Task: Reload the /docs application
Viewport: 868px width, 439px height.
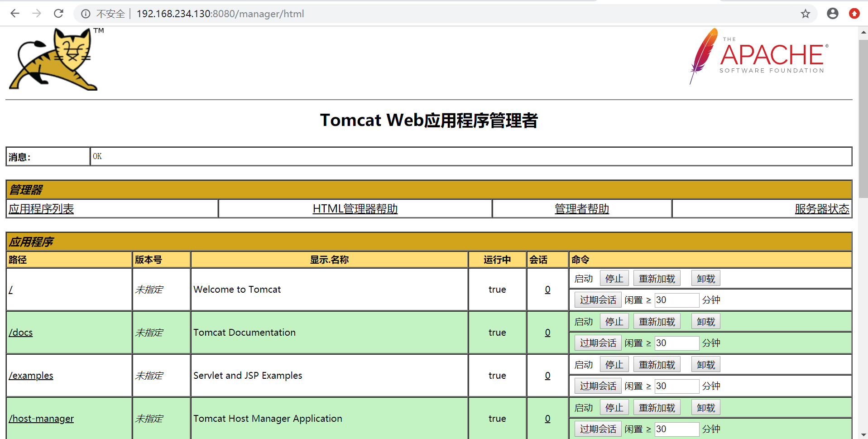Action: pos(657,322)
